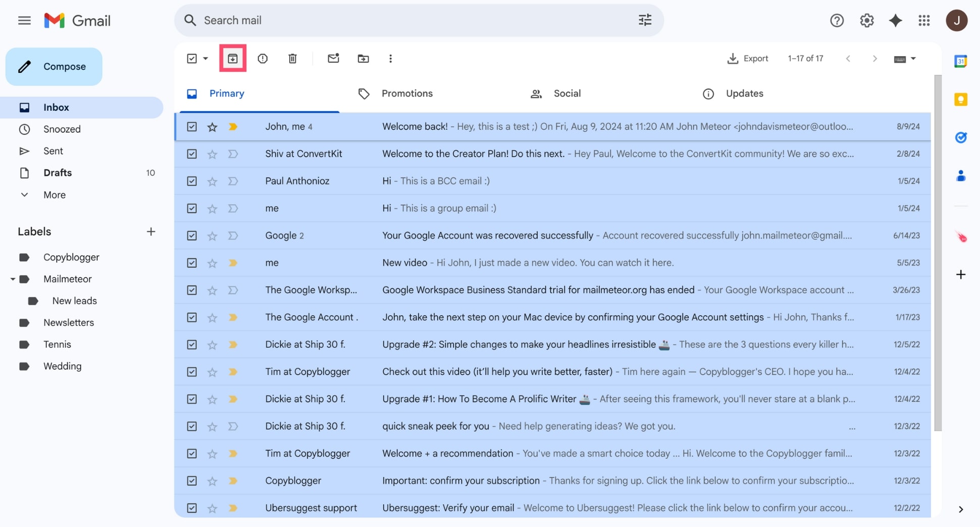Image resolution: width=980 pixels, height=527 pixels.
Task: Open the main hamburger menu
Action: tap(24, 20)
